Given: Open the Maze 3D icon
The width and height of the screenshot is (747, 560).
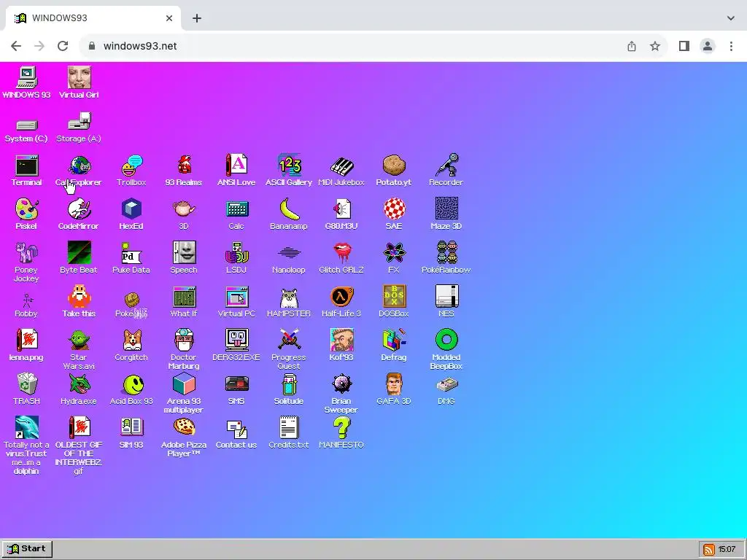Looking at the screenshot, I should tap(446, 209).
